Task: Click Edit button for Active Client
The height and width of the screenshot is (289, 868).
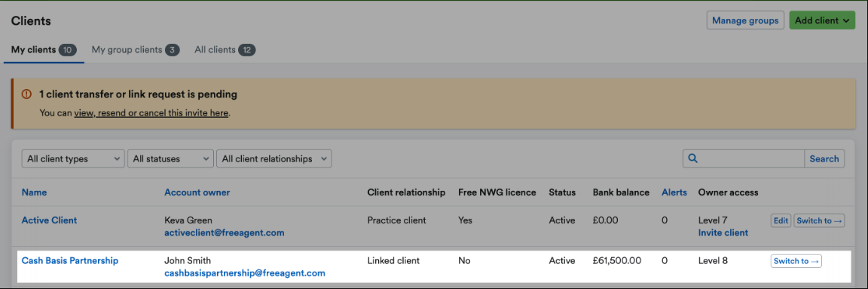Action: tap(781, 221)
